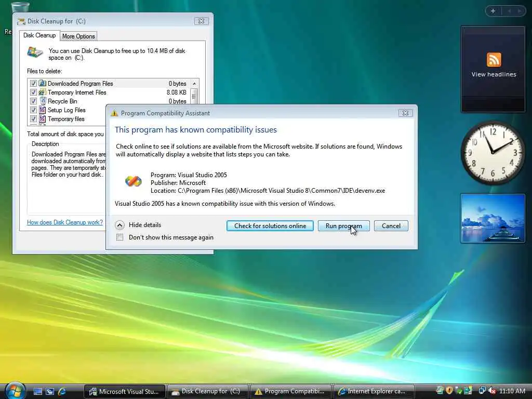
Task: Click the taskbar clock showing 11:10 AM
Action: tap(512, 391)
